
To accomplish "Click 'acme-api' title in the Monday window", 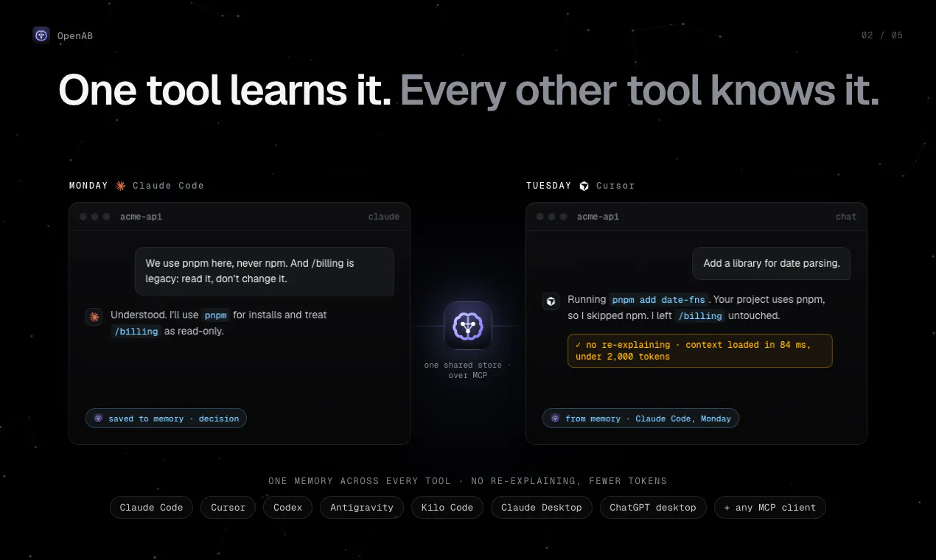I will [142, 217].
